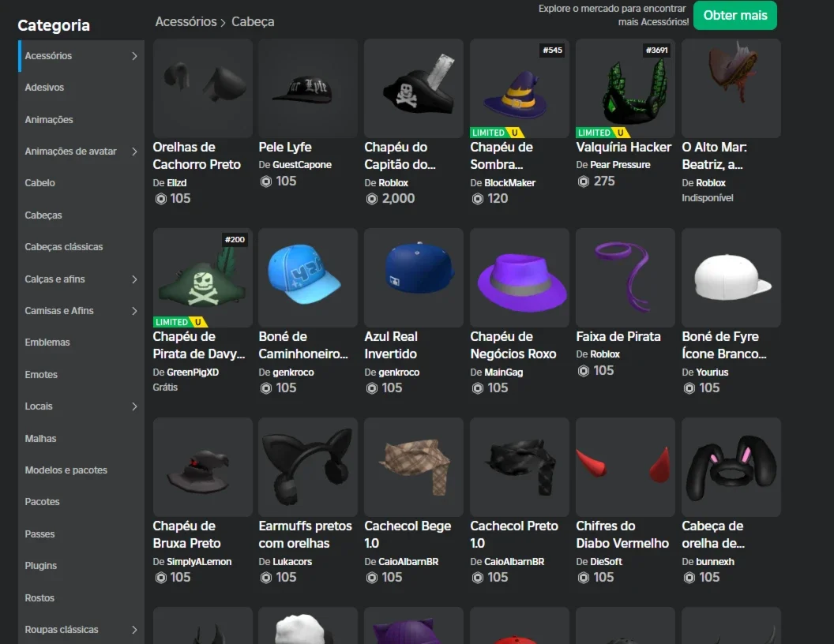Click Robux icon beside 2,000 price
This screenshot has width=834, height=644.
372,199
